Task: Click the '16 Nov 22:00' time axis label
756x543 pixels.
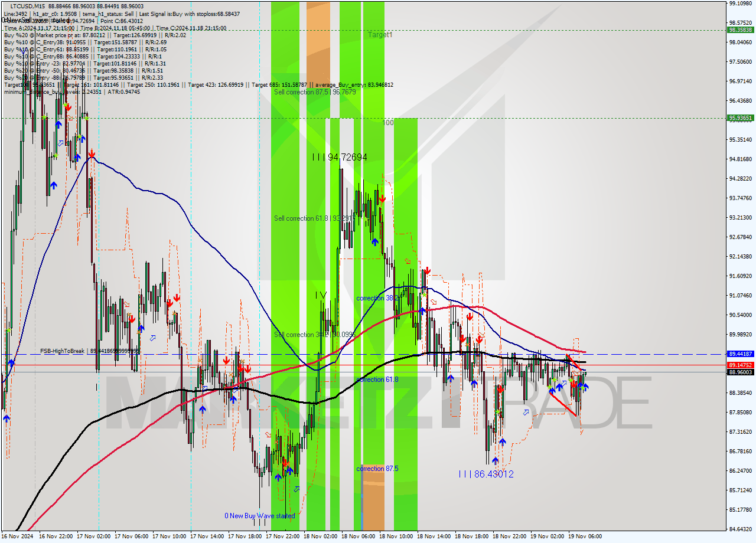Action: [56, 537]
